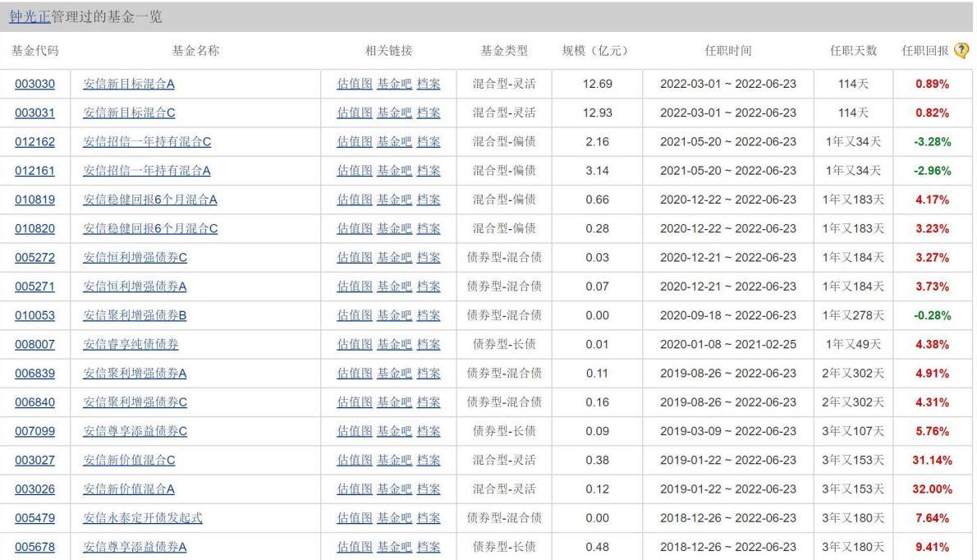Select the 31.14% return value

[x=932, y=461]
